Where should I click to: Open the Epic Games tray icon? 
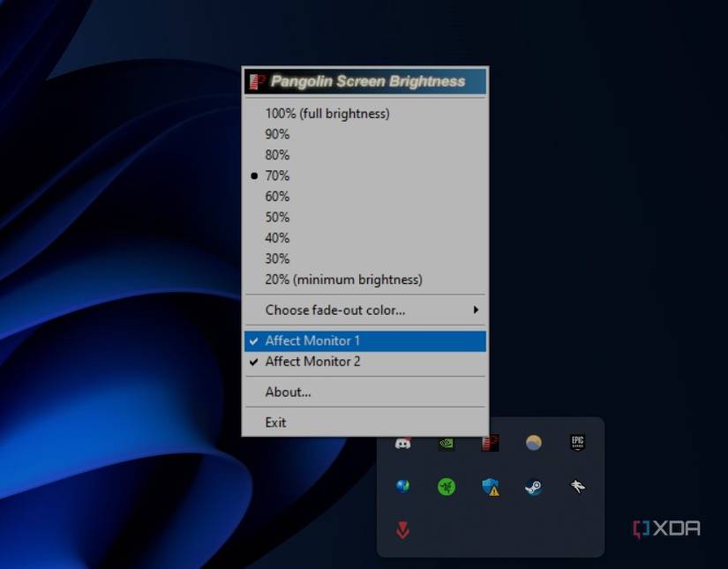point(578,442)
